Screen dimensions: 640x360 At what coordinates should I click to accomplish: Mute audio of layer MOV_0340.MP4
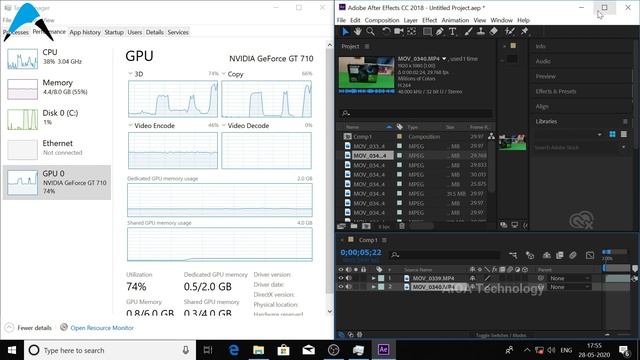click(x=349, y=287)
